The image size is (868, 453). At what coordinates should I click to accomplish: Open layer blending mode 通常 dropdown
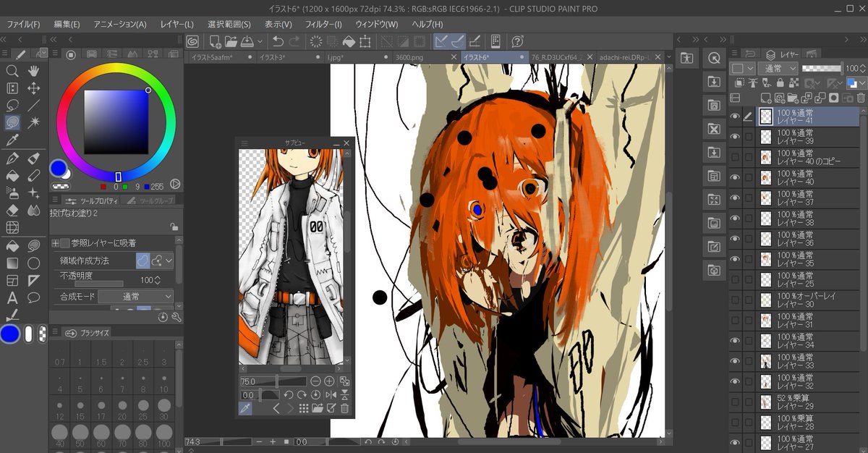778,68
